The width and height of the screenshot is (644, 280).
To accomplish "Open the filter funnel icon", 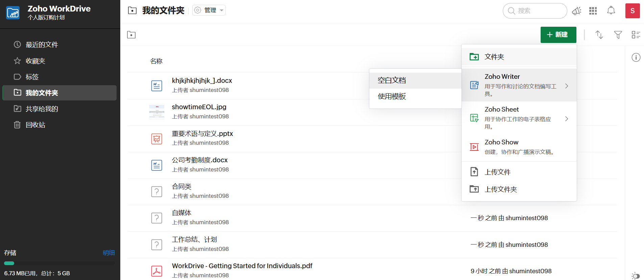I will (618, 35).
